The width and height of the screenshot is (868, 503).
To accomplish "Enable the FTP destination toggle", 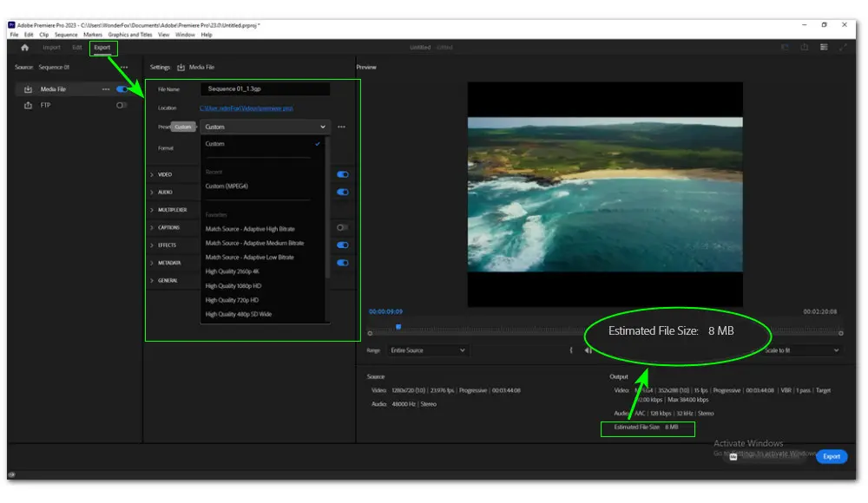I will [121, 105].
